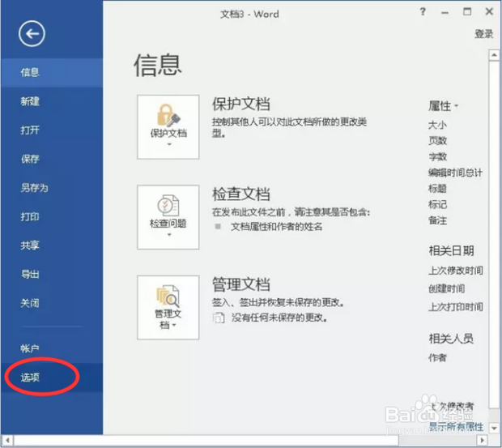Click the Manage Document magnifier icon
The image size is (502, 448).
pyautogui.click(x=168, y=296)
